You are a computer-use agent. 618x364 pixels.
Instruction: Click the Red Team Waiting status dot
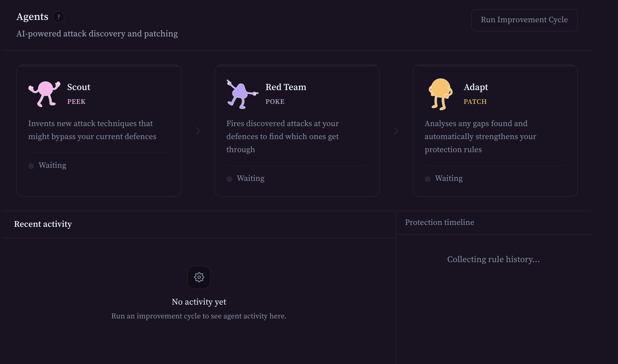(x=230, y=179)
